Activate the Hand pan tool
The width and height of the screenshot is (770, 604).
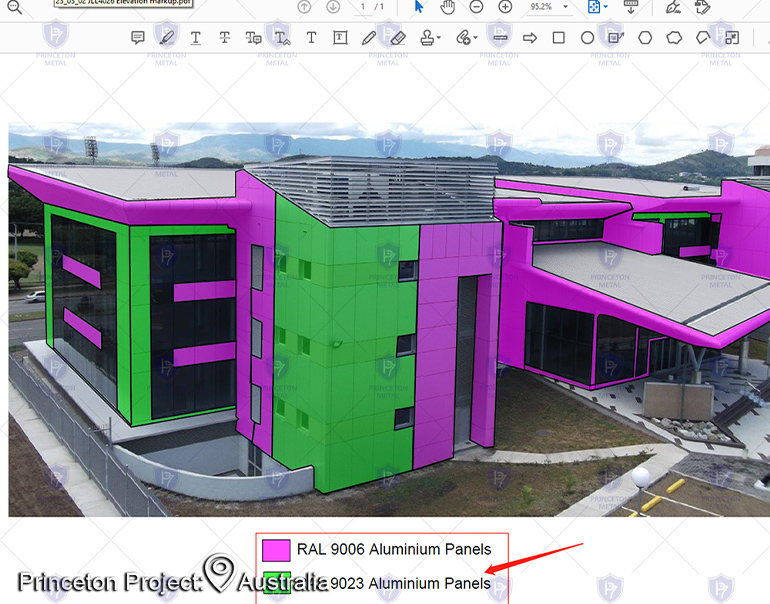tap(447, 7)
